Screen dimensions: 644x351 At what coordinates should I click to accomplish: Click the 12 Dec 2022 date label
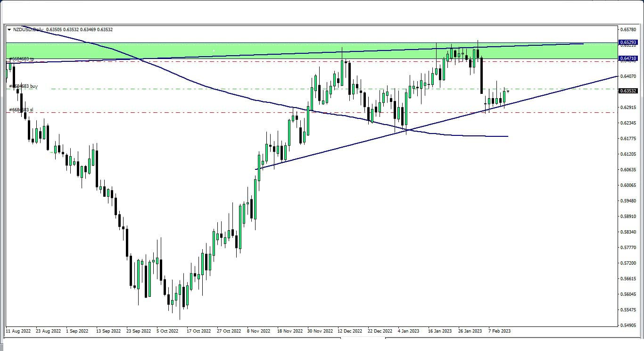pos(350,331)
